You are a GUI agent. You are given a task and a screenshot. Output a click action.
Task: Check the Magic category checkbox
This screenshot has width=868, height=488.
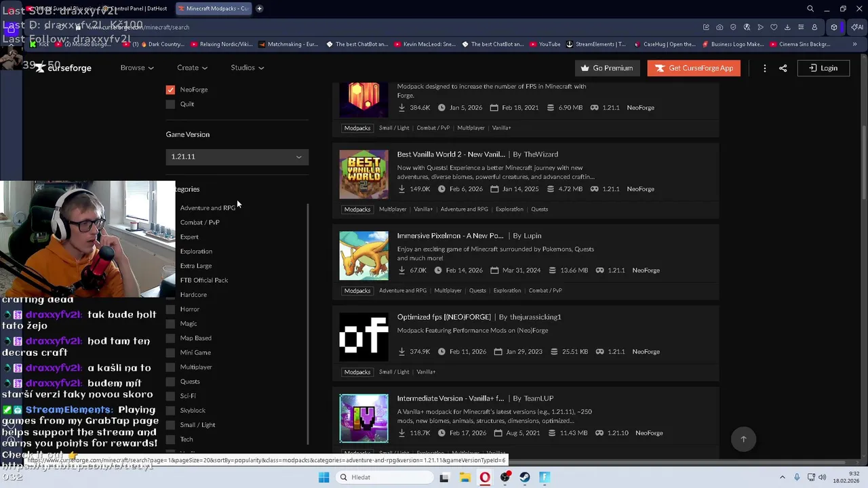(170, 323)
